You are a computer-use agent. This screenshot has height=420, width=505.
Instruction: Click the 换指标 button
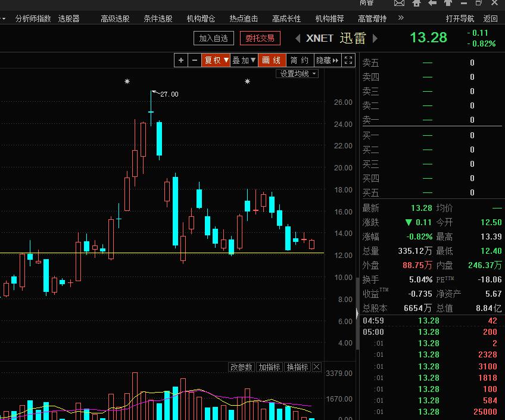click(x=297, y=367)
